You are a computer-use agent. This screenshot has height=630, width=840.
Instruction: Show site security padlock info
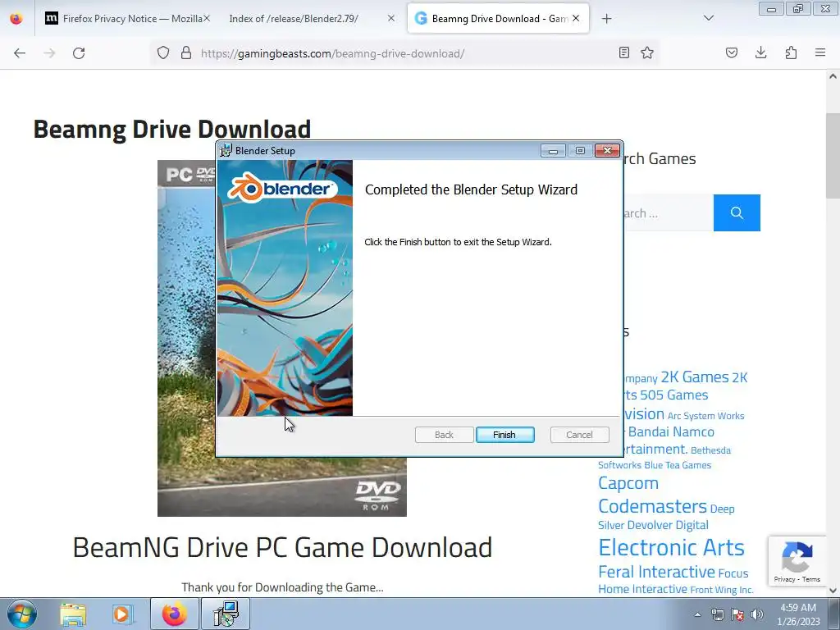click(x=186, y=52)
